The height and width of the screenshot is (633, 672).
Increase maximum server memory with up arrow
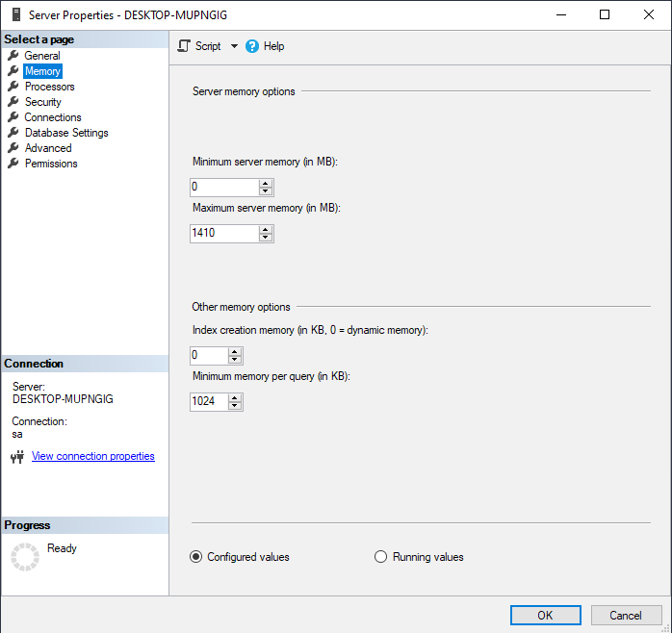click(x=266, y=229)
